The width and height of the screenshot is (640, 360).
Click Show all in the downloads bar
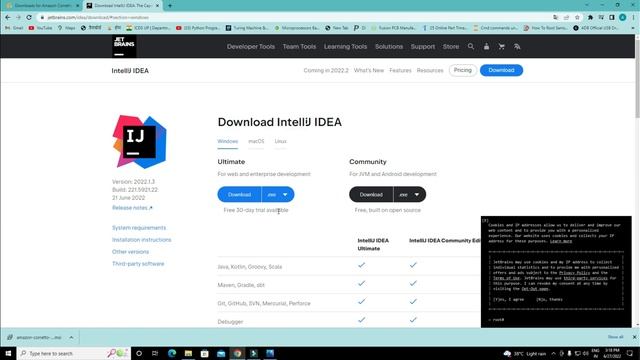[615, 337]
